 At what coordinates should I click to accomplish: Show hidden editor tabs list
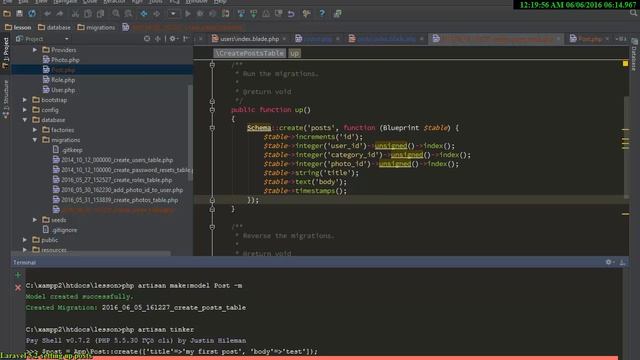[620, 39]
